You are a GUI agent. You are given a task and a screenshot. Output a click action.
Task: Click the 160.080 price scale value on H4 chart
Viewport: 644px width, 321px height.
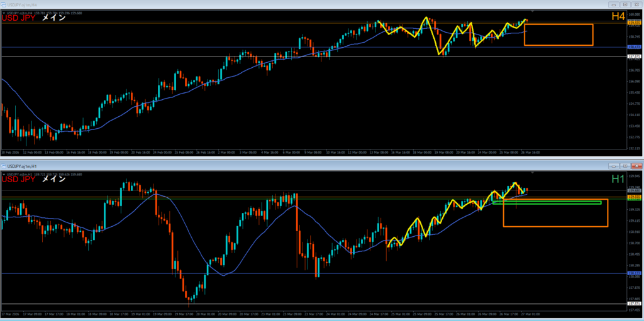point(635,14)
